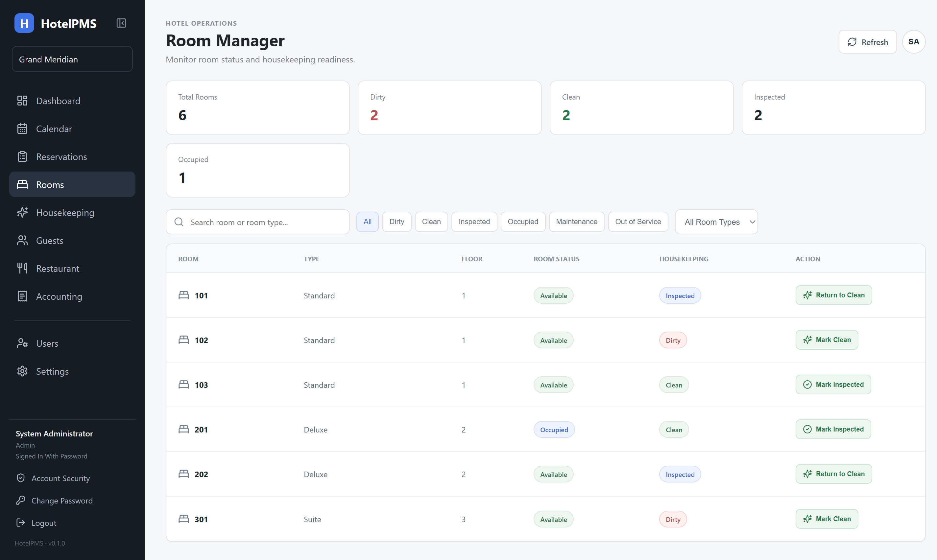Click the bed icon for room 103
The height and width of the screenshot is (560, 937).
point(184,385)
